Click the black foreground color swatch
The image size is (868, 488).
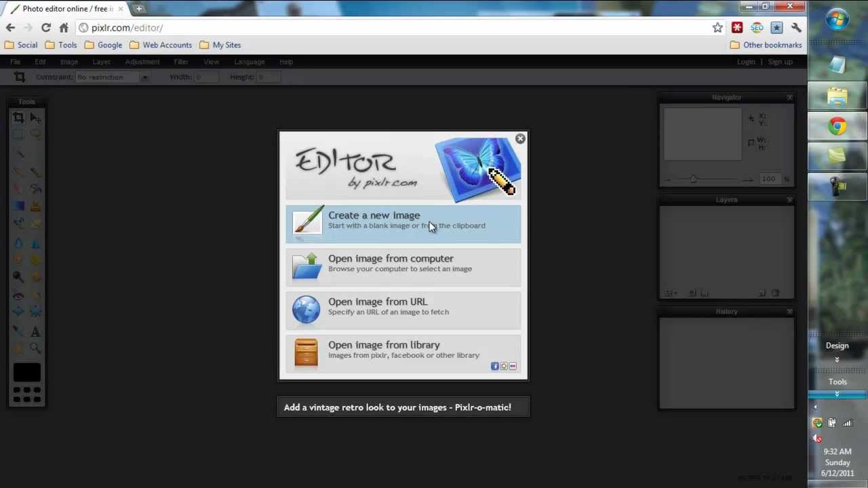[27, 373]
